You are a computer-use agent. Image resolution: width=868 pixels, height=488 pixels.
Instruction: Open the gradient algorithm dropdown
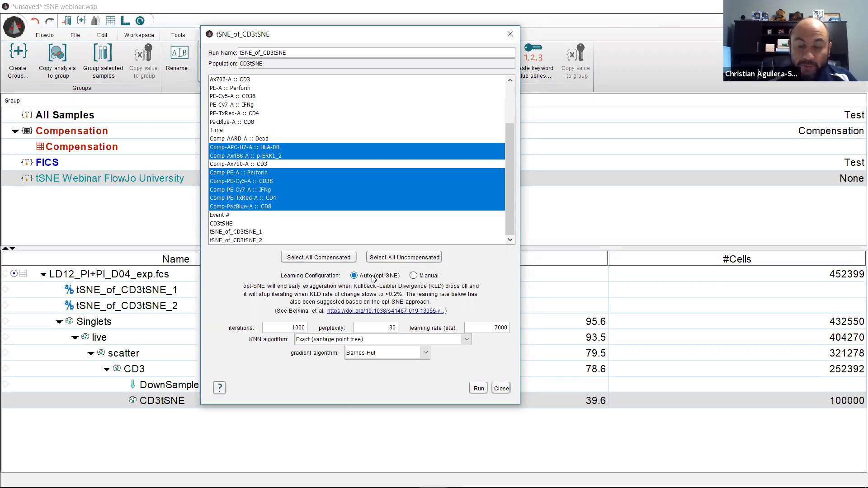pyautogui.click(x=425, y=352)
